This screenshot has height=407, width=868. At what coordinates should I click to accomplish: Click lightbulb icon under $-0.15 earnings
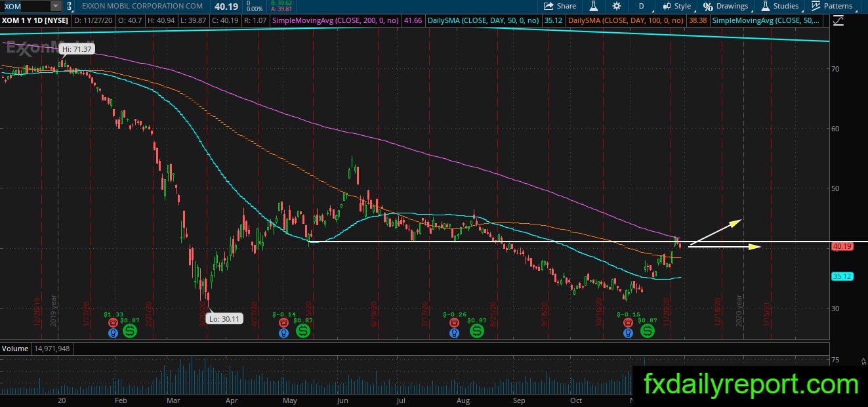click(x=629, y=333)
